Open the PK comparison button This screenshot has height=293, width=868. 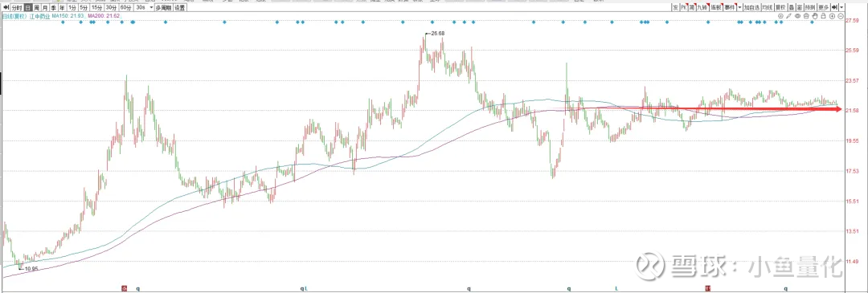point(684,8)
